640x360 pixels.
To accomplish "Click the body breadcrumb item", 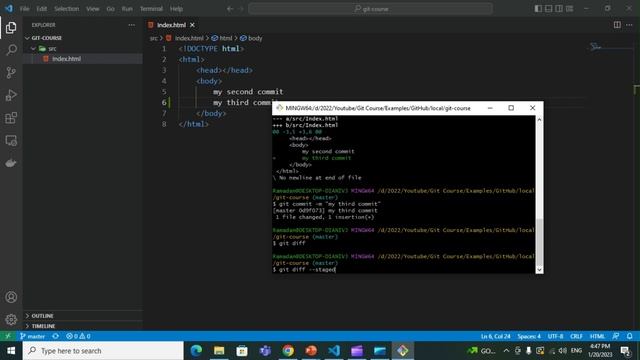I will 251,38.
